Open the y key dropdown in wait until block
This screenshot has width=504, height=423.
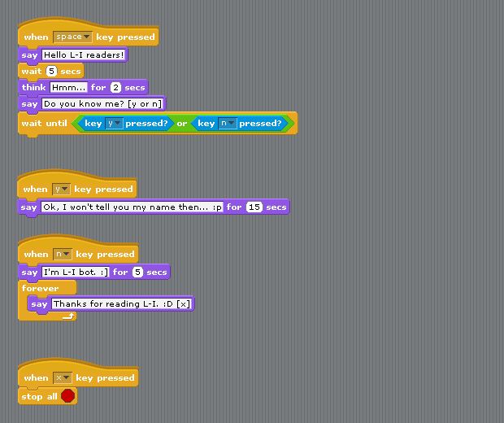point(114,124)
